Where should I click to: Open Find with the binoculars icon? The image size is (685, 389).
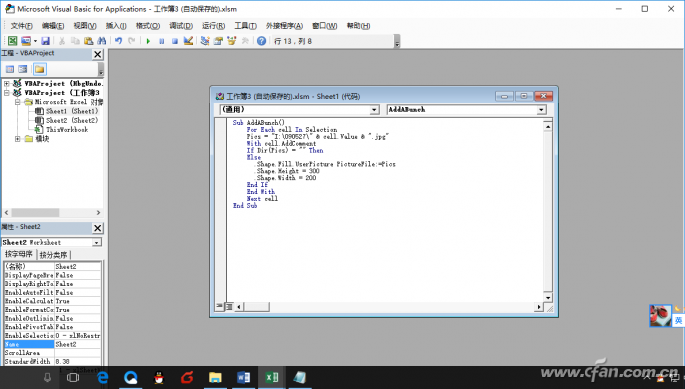click(102, 41)
